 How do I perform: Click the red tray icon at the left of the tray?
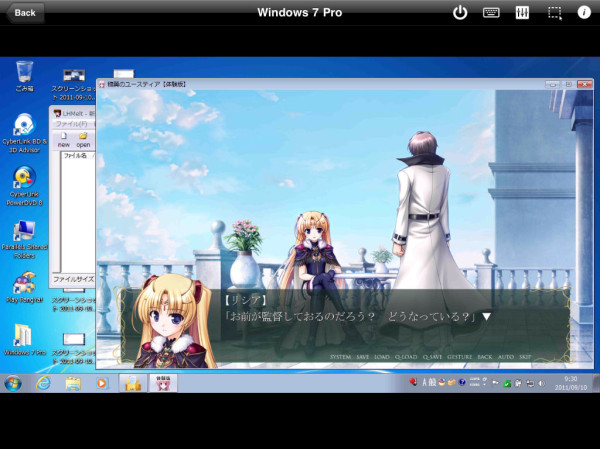point(412,382)
